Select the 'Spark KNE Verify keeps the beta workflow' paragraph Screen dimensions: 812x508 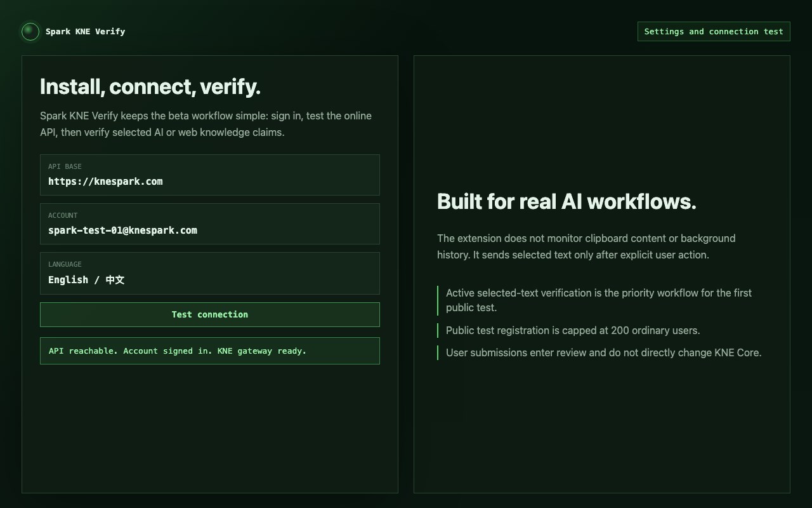pos(206,124)
